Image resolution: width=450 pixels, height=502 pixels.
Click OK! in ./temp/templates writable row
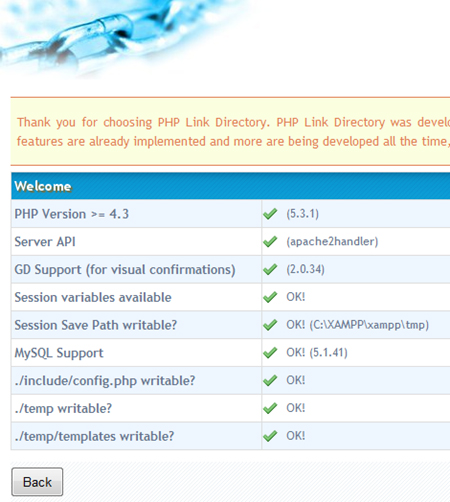[x=296, y=436]
